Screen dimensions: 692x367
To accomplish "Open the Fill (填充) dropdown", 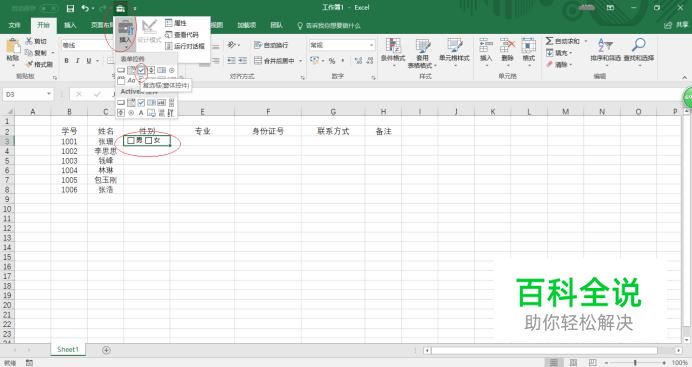I will pos(560,53).
